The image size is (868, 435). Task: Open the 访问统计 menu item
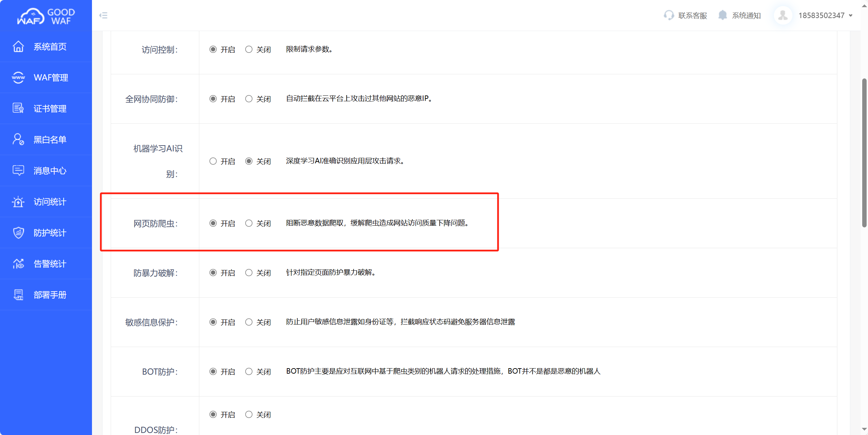tap(50, 202)
